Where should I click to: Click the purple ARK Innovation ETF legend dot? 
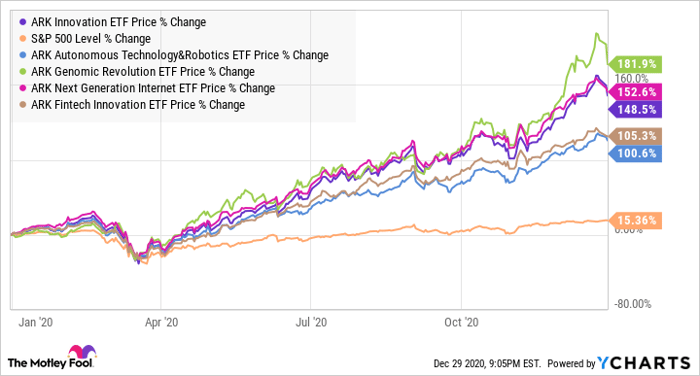point(23,22)
